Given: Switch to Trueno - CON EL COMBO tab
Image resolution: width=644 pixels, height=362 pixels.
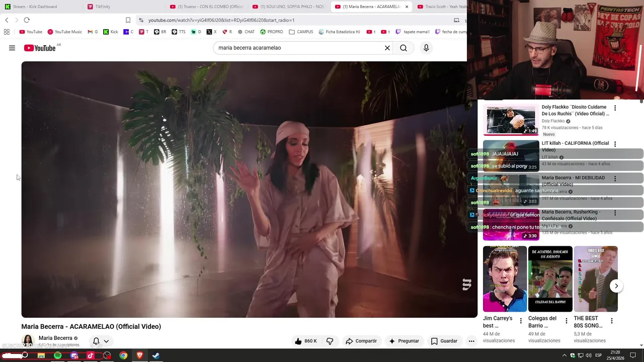Looking at the screenshot, I should click(206, 7).
